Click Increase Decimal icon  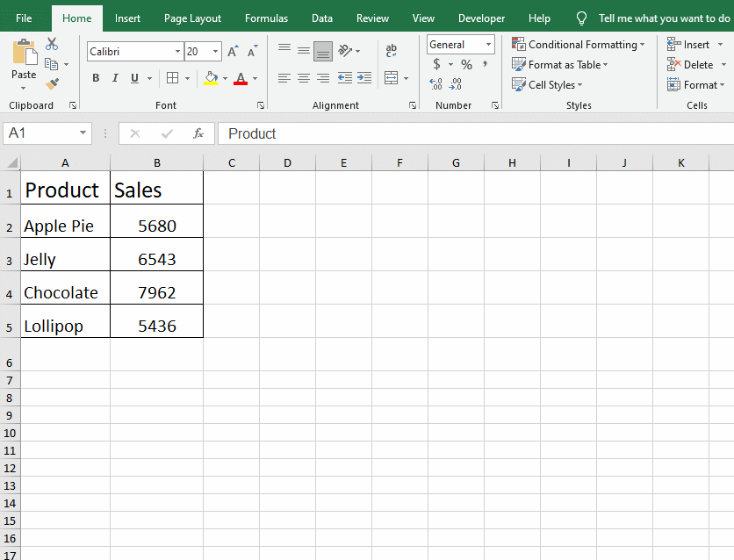point(435,84)
